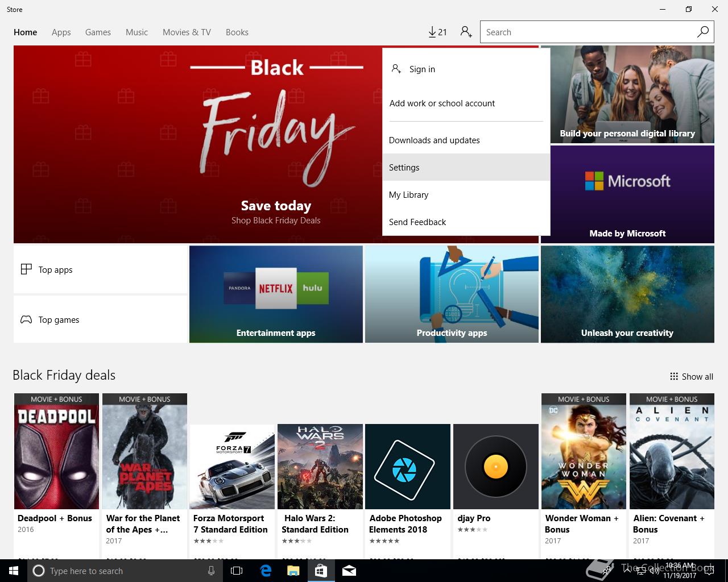Switch to the Home tab

(x=26, y=32)
